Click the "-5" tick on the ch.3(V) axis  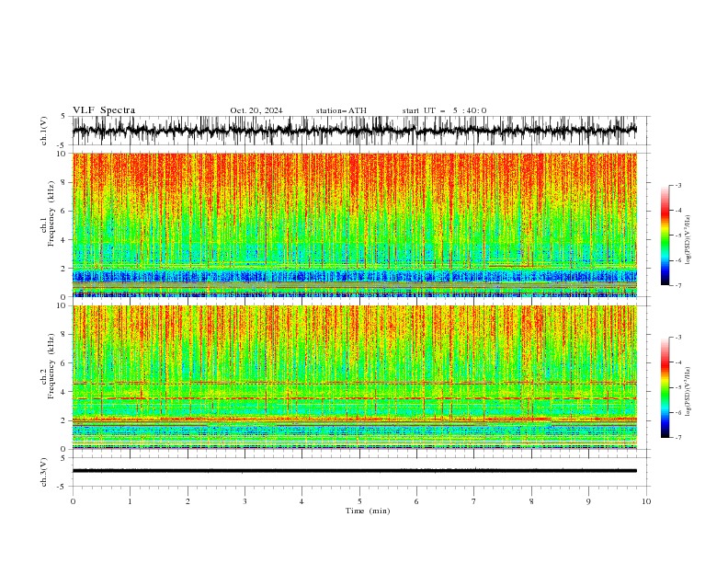tap(63, 487)
